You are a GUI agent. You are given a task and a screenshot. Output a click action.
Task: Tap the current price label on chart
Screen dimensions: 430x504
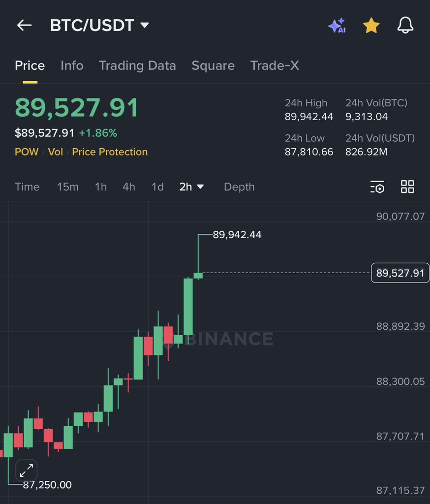tap(400, 272)
